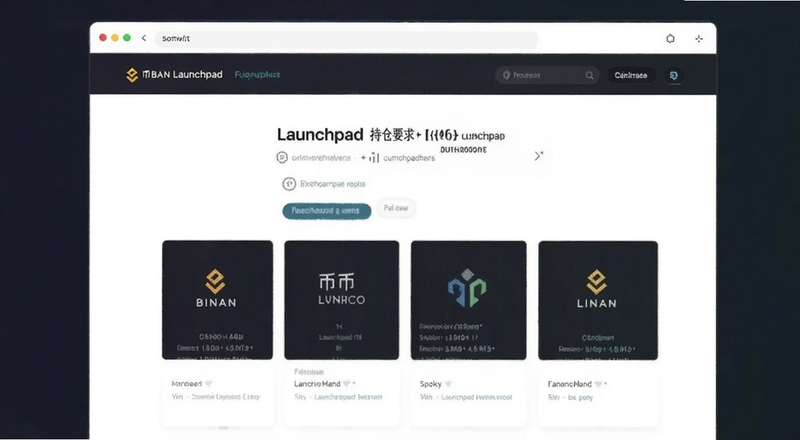Click inside the header search field
The height and width of the screenshot is (440, 800).
pyautogui.click(x=546, y=75)
